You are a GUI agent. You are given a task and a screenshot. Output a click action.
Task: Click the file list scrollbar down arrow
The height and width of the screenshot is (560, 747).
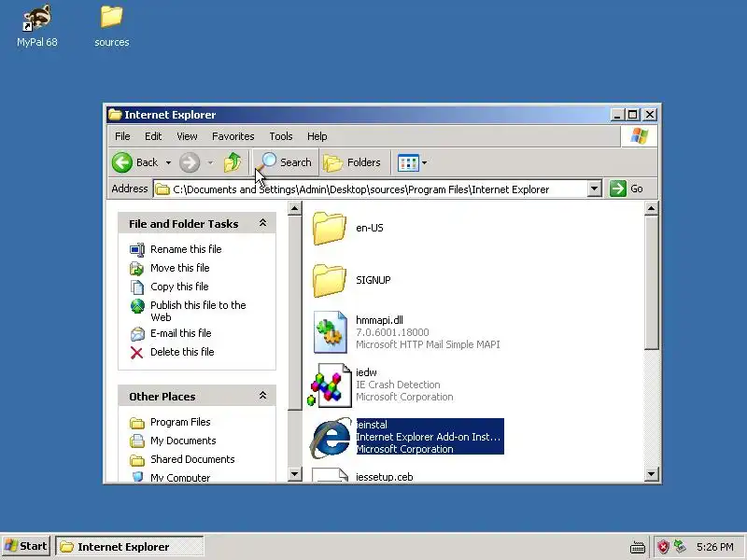tap(651, 474)
